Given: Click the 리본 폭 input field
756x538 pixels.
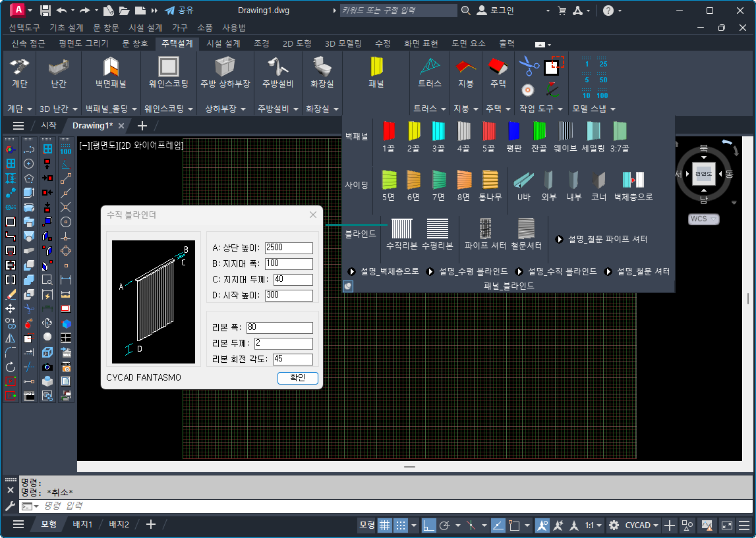Looking at the screenshot, I should 279,327.
